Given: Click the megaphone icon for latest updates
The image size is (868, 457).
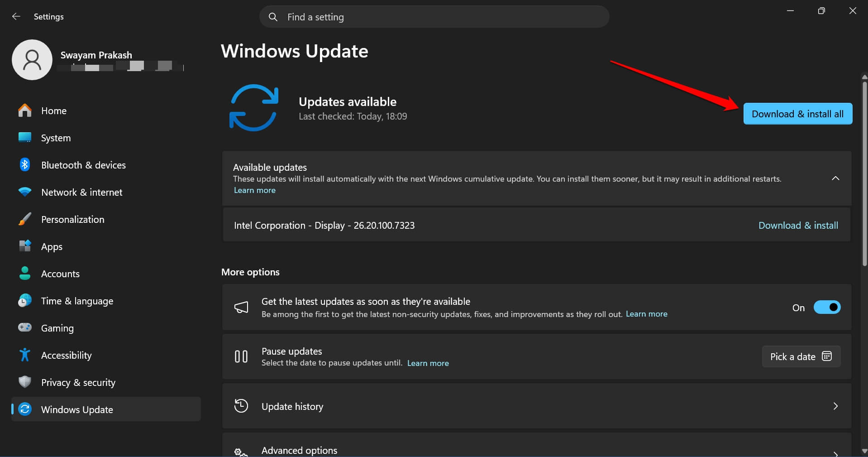Looking at the screenshot, I should point(241,308).
